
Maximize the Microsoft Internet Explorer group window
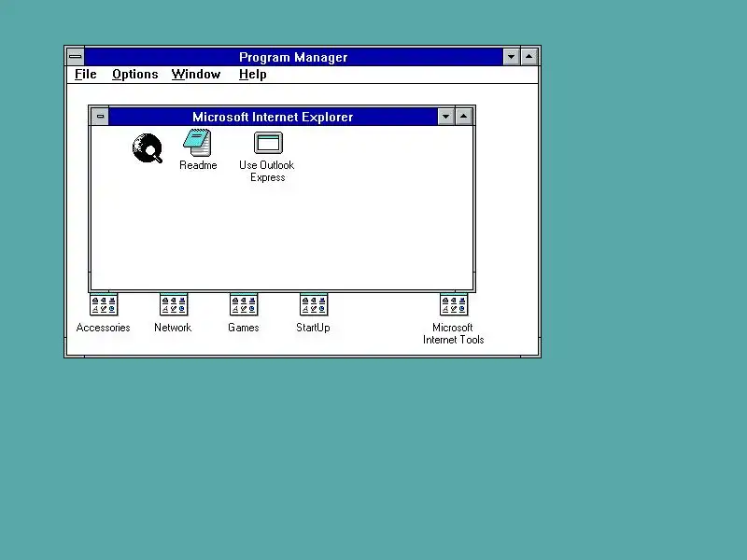tap(463, 116)
